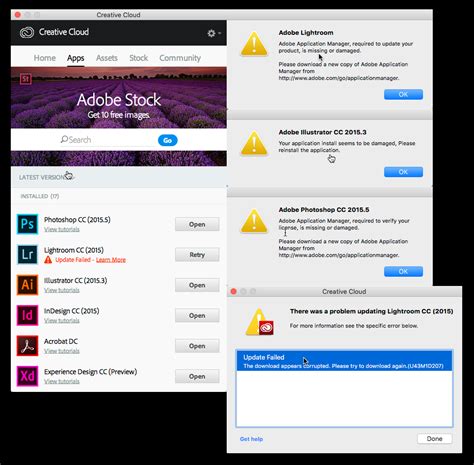This screenshot has height=465, width=474.
Task: Retry the Lightroom CC update
Action: point(197,255)
